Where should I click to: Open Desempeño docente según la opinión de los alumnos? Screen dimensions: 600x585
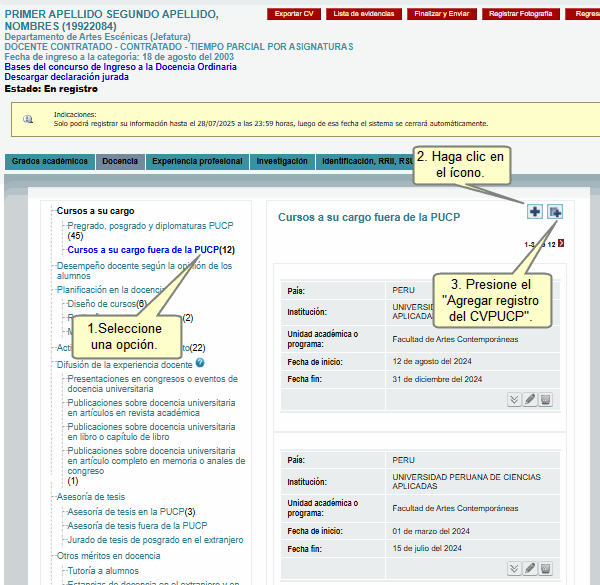[x=144, y=271]
